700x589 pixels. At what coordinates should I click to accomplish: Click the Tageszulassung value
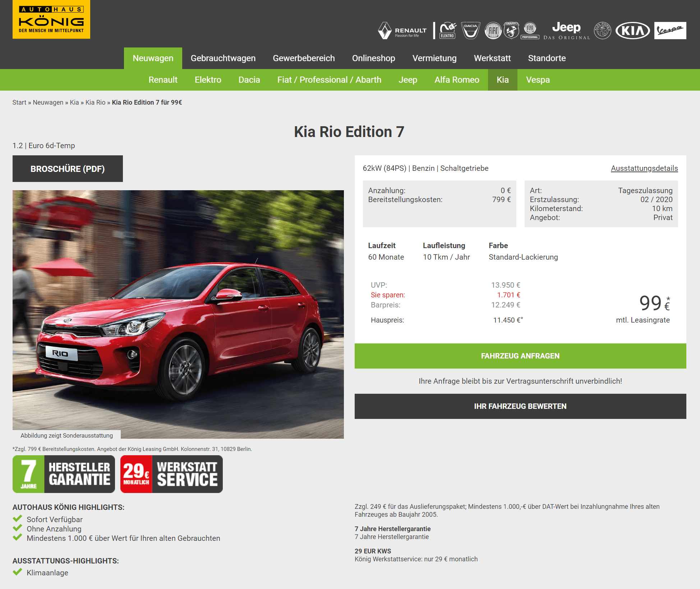[645, 191]
